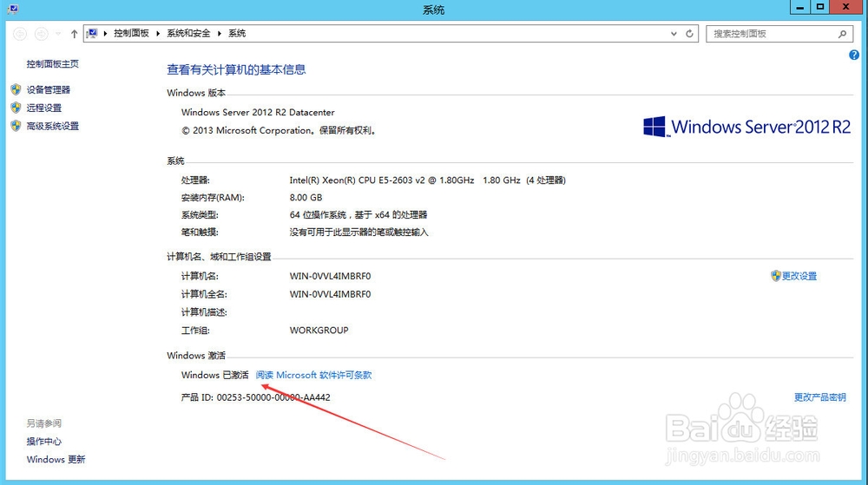
Task: Close the 系统 window
Action: tap(845, 7)
